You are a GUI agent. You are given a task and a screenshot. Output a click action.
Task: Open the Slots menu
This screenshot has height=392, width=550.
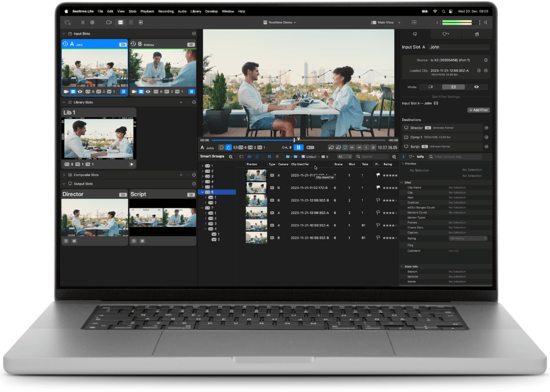pos(132,11)
